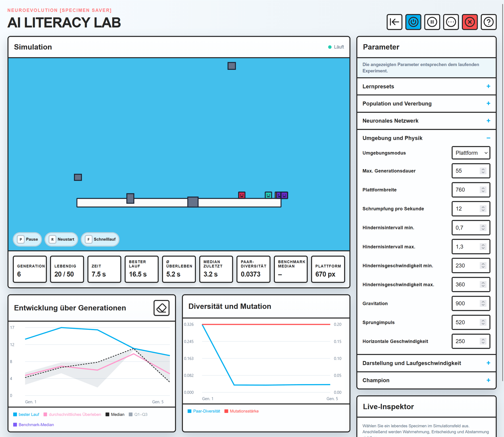This screenshot has height=437, width=504.
Task: Click the Generation stat card
Action: 30,269
